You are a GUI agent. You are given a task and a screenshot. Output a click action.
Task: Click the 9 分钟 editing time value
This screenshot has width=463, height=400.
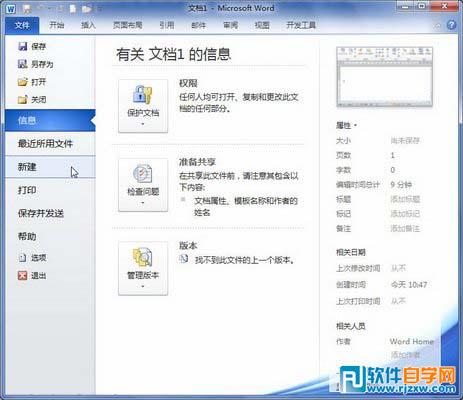tap(401, 184)
